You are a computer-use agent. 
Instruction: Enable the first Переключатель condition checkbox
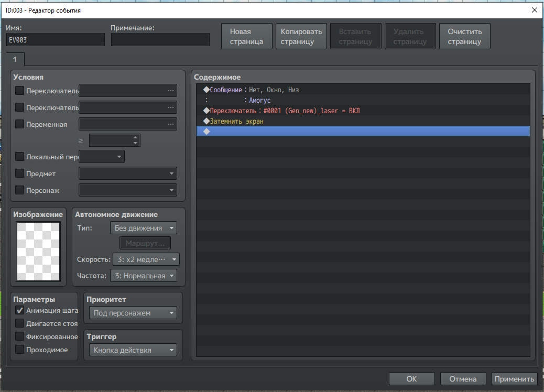(20, 91)
